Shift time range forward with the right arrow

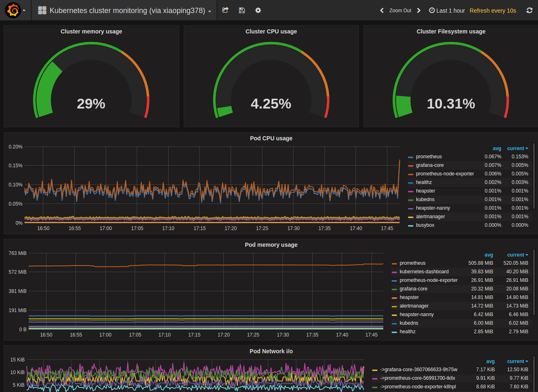418,11
